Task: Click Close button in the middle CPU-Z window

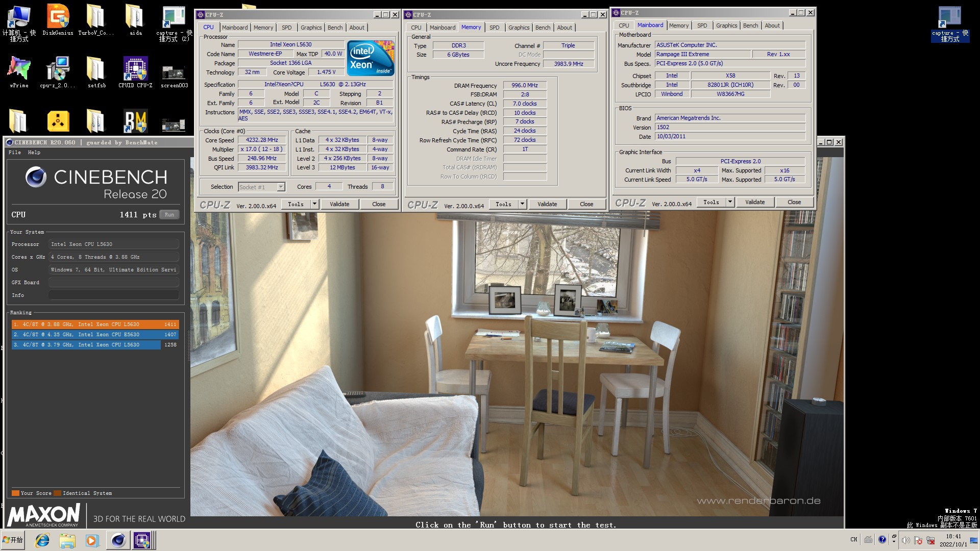Action: click(586, 204)
